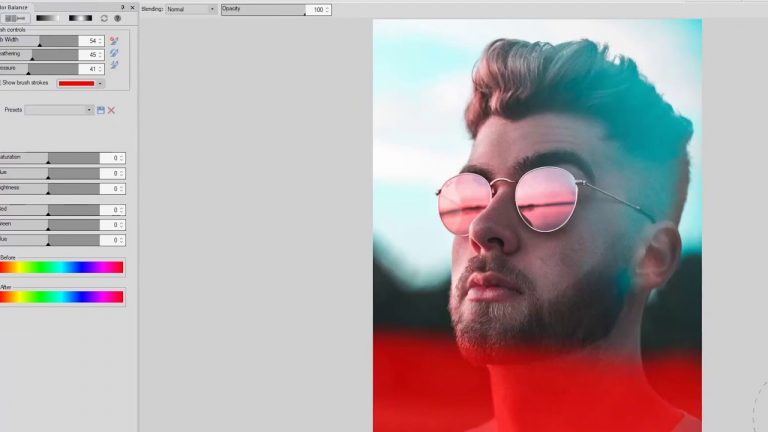768x432 pixels.
Task: Click the Opacity slider bar
Action: 264,10
